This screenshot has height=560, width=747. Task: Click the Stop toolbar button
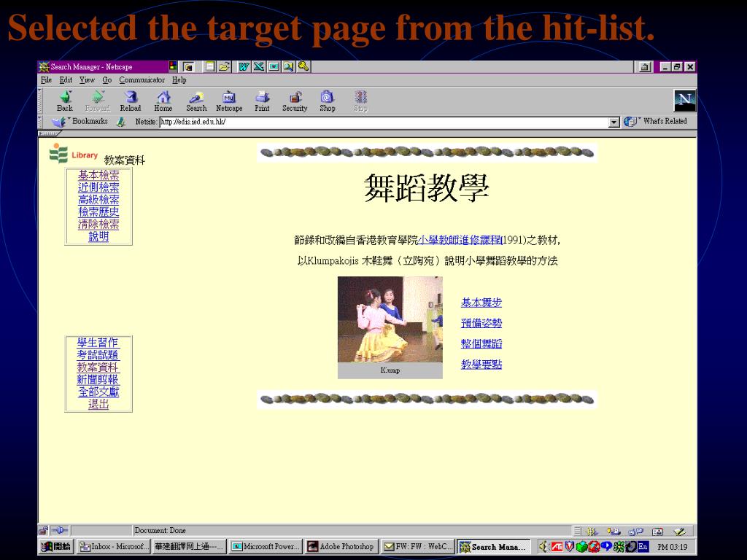pos(360,101)
